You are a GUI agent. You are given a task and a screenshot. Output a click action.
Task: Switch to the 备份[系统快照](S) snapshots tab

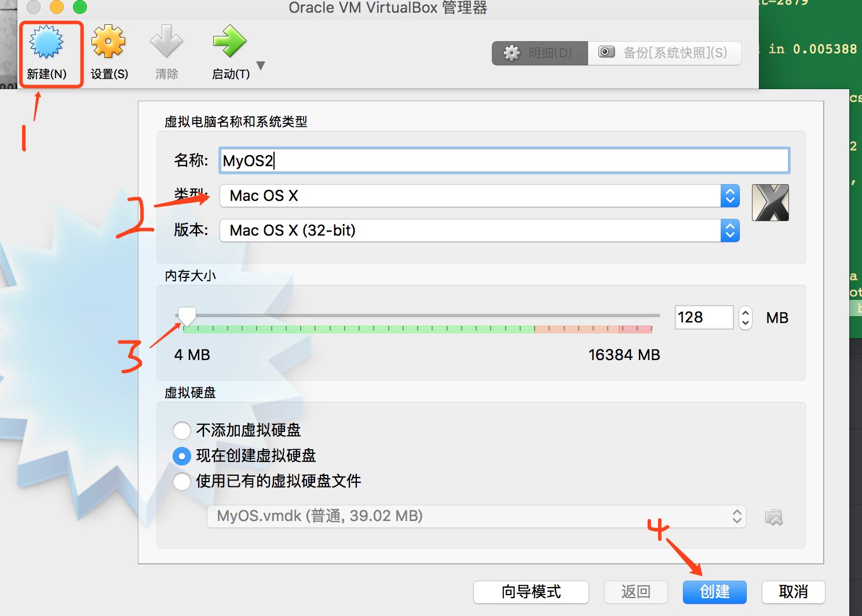click(x=665, y=53)
